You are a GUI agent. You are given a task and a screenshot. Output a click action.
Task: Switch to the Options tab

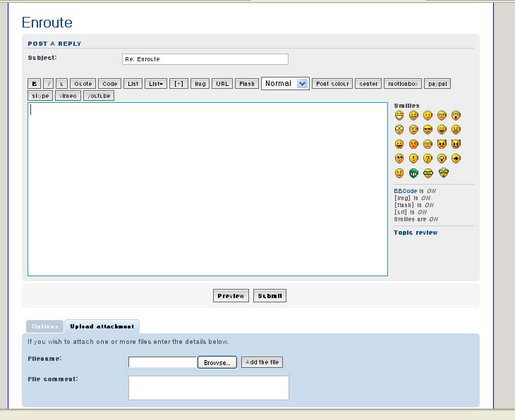(x=44, y=327)
